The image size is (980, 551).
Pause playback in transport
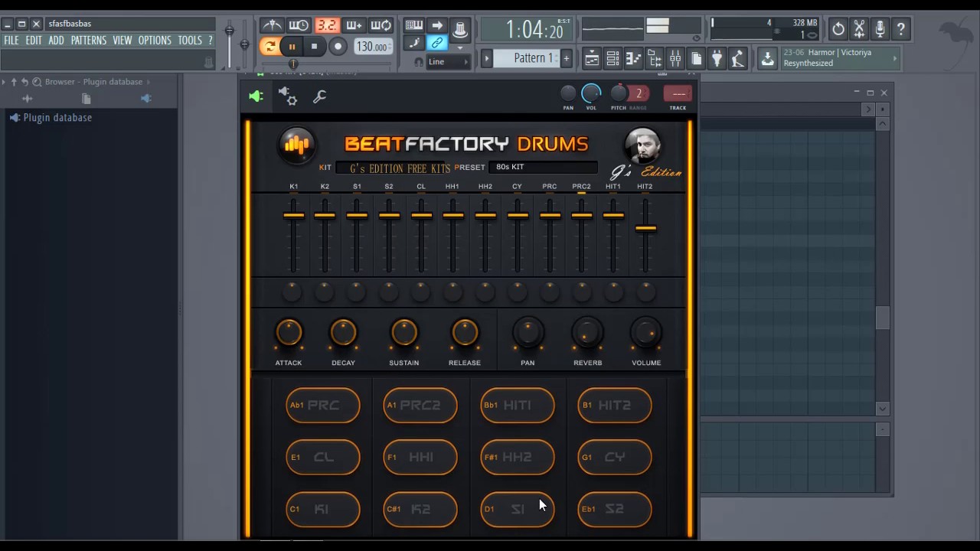coord(292,47)
